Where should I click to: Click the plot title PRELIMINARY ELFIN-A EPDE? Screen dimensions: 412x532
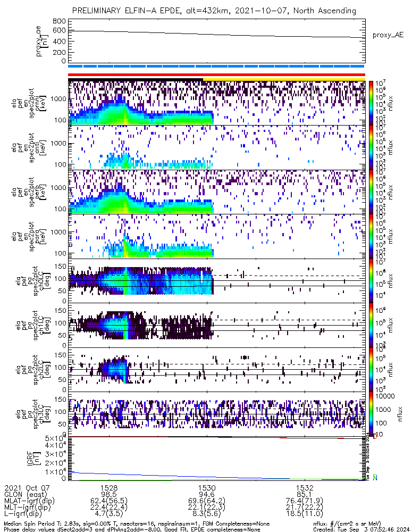(214, 10)
